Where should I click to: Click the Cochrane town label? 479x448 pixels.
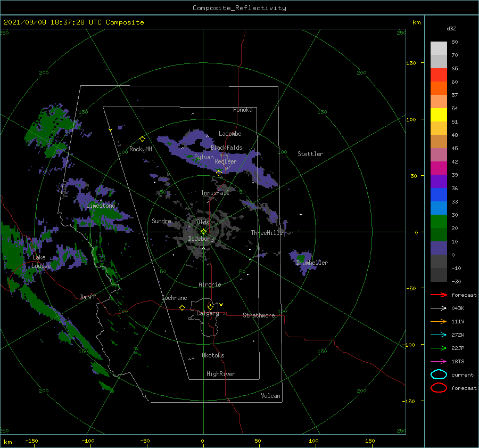click(x=174, y=298)
